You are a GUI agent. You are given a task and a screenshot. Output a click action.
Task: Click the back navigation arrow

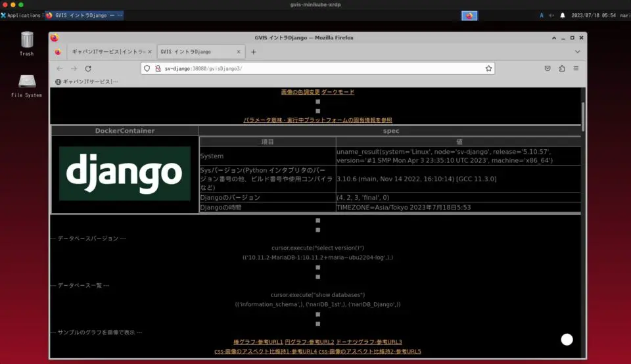pos(59,68)
